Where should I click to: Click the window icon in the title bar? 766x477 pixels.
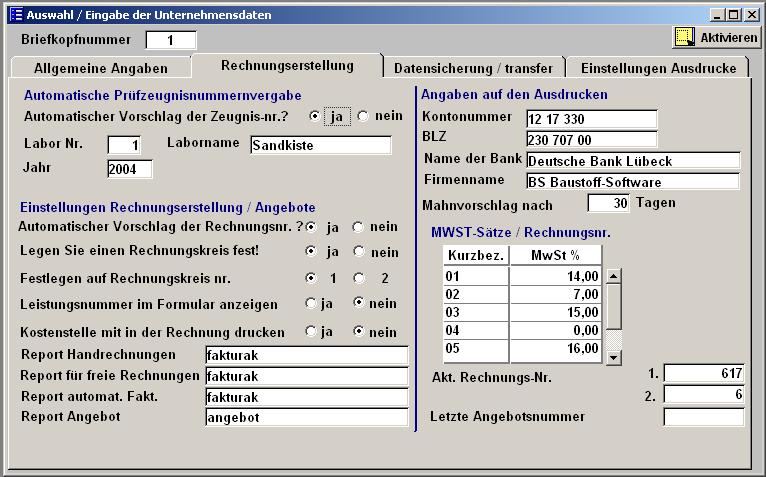click(x=15, y=15)
